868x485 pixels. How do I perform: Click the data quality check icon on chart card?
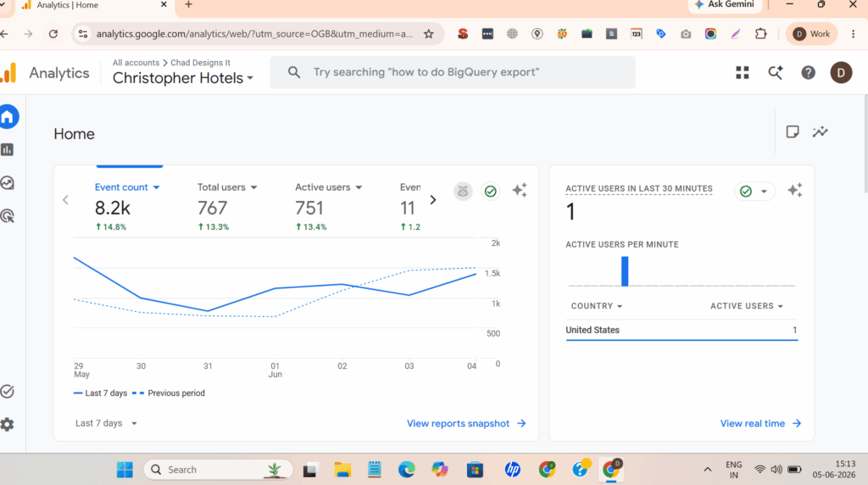[x=491, y=192]
